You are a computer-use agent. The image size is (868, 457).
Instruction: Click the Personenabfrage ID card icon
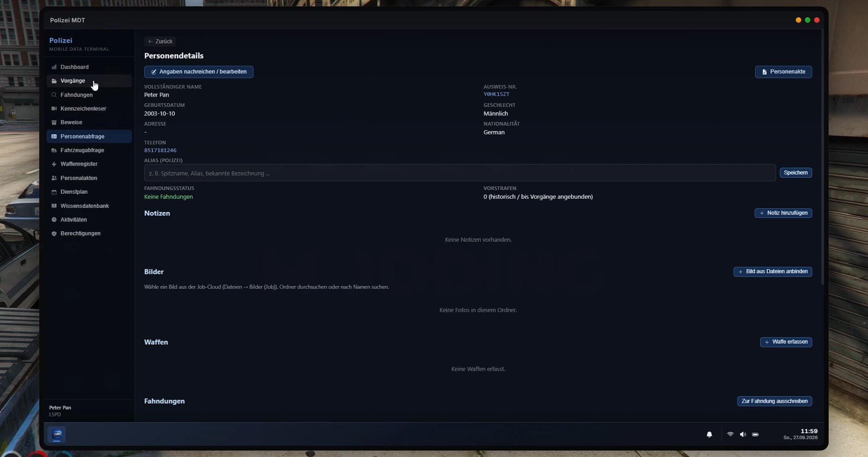(54, 136)
